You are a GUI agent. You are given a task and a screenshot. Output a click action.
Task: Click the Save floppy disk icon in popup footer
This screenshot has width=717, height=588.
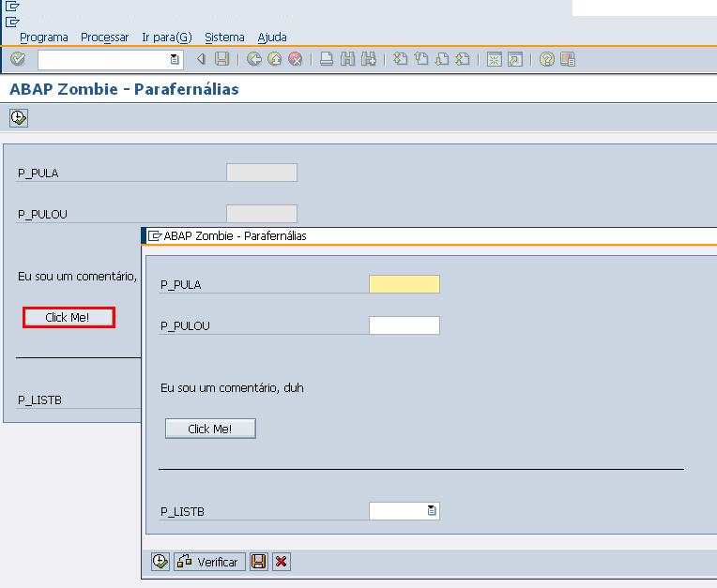259,562
